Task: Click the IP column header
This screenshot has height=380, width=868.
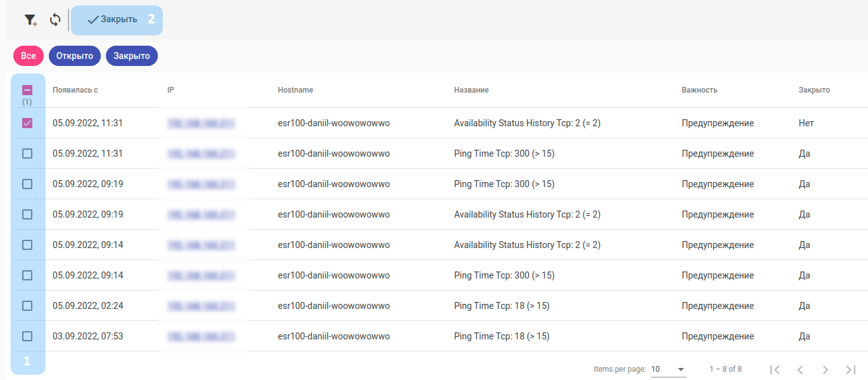Action: point(171,90)
